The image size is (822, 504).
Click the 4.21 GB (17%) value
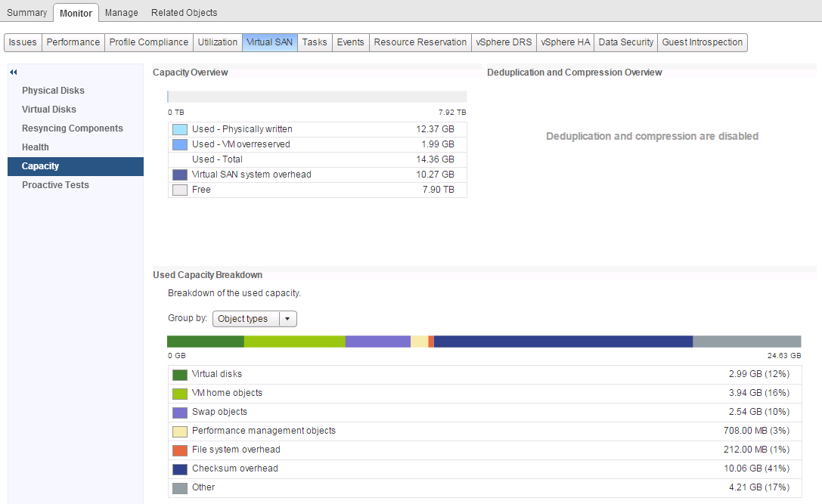pos(758,487)
